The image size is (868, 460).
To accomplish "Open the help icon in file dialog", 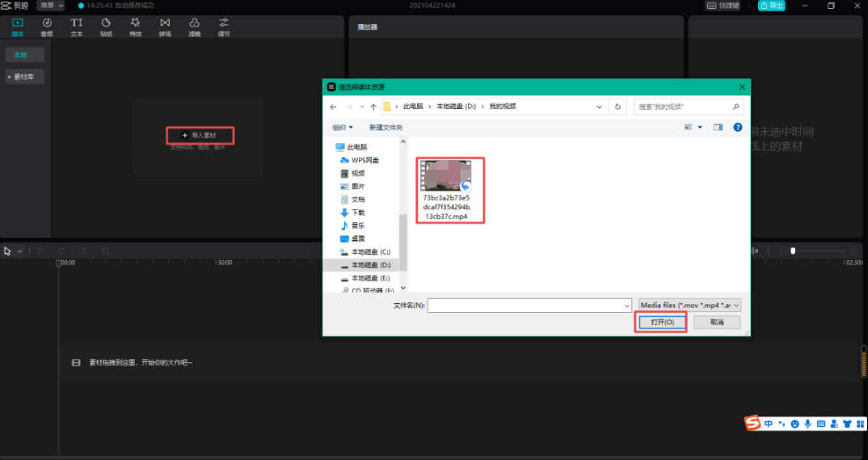I will (x=737, y=127).
